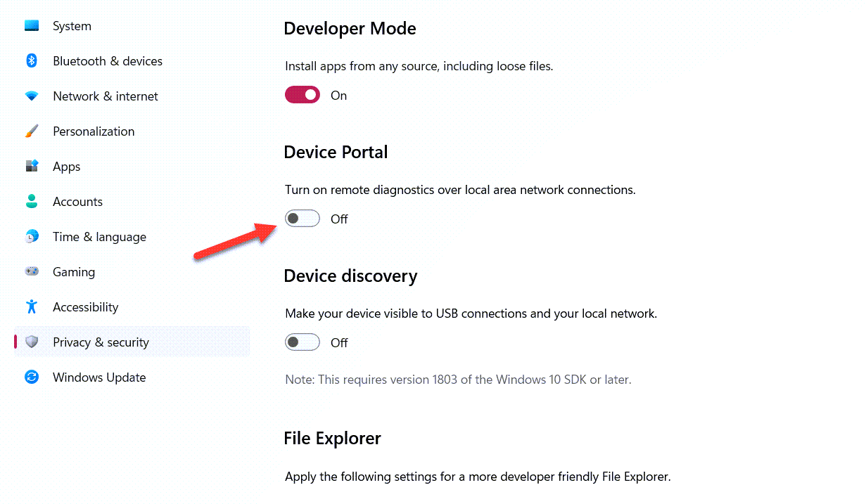Navigate to Time & language settings
The width and height of the screenshot is (866, 504).
99,237
